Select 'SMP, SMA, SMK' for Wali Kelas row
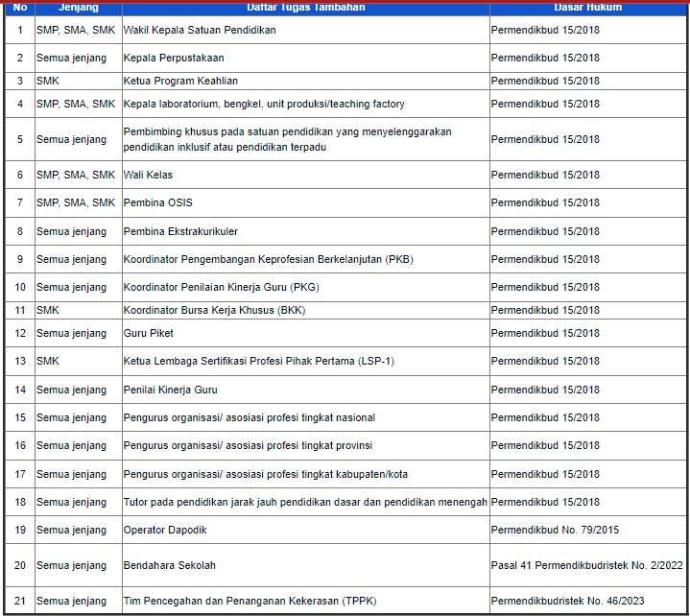The image size is (690, 616). click(x=79, y=175)
